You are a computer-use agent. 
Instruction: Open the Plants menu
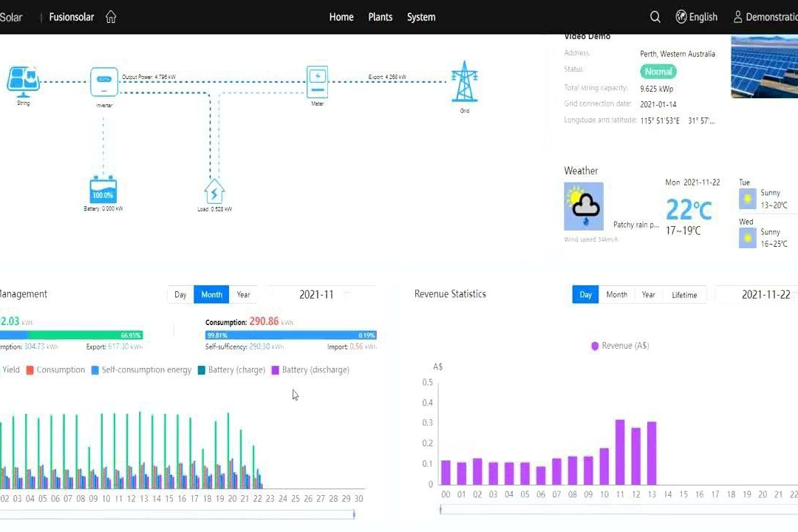(x=380, y=17)
